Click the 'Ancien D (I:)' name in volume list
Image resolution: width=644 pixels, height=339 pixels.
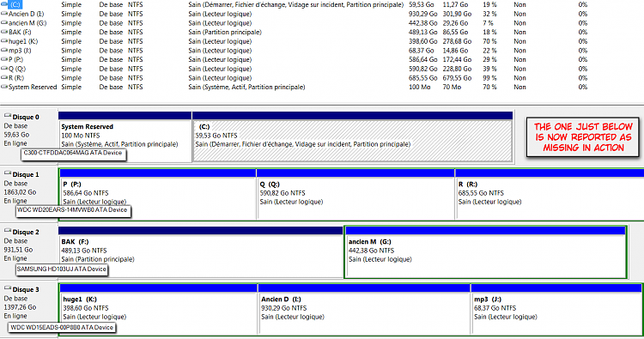pos(26,14)
